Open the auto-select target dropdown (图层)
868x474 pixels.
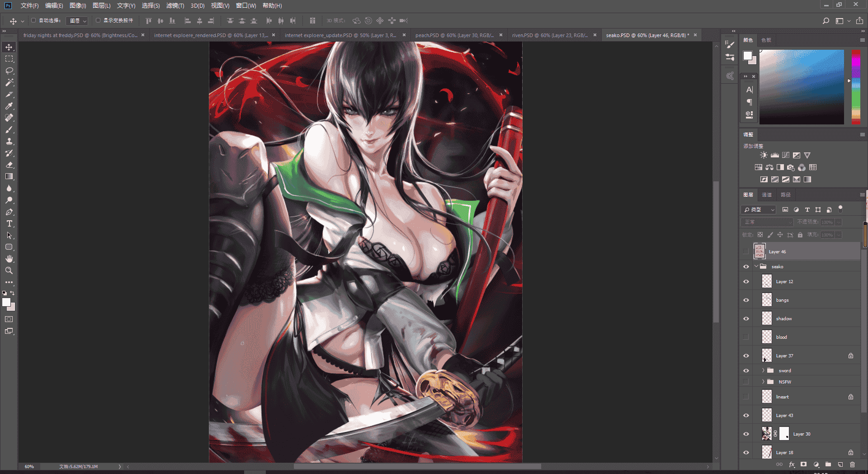coord(77,21)
